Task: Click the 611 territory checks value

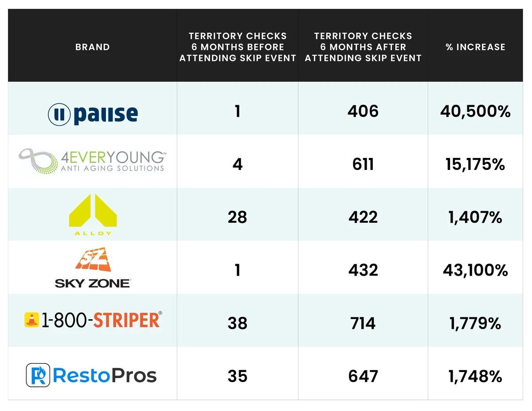Action: pos(363,165)
